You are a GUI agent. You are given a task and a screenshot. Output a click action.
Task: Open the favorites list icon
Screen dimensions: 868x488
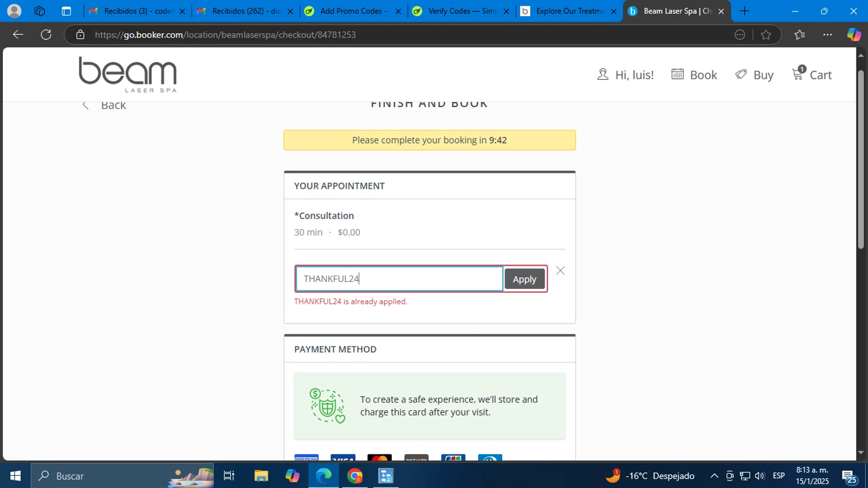click(800, 35)
